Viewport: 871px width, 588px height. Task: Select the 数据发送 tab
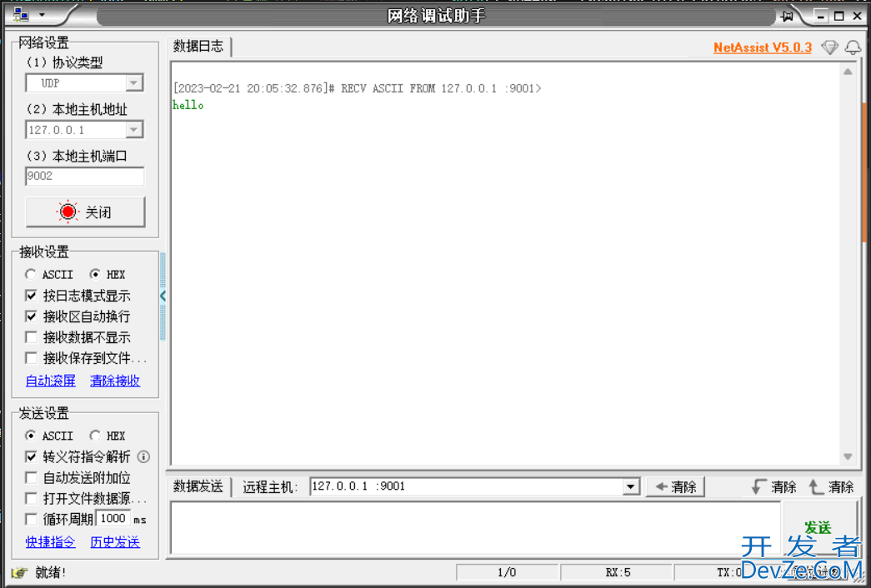[x=198, y=486]
